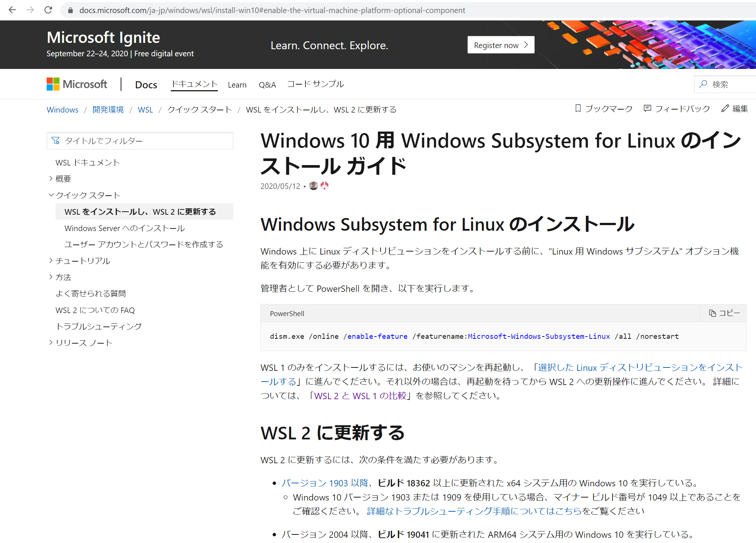
Task: Click the pencil edit icon (編集)
Action: tap(725, 108)
